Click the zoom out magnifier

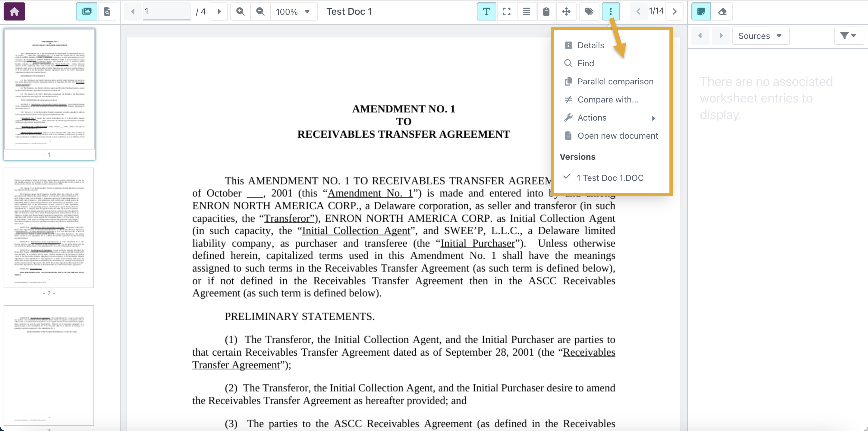260,11
